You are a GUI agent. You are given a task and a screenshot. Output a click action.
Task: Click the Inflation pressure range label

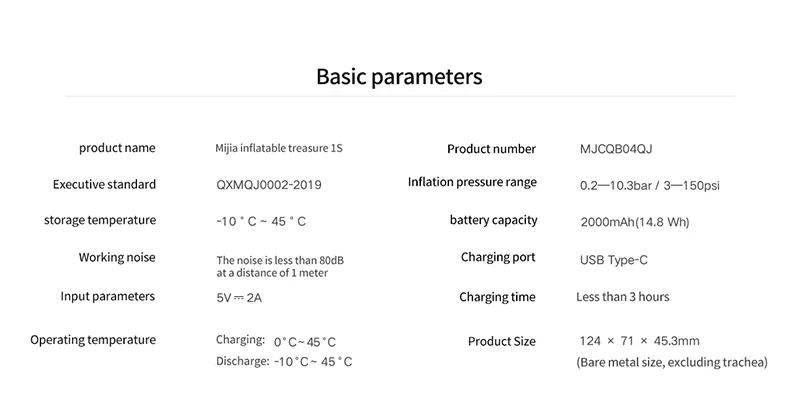coord(472,182)
